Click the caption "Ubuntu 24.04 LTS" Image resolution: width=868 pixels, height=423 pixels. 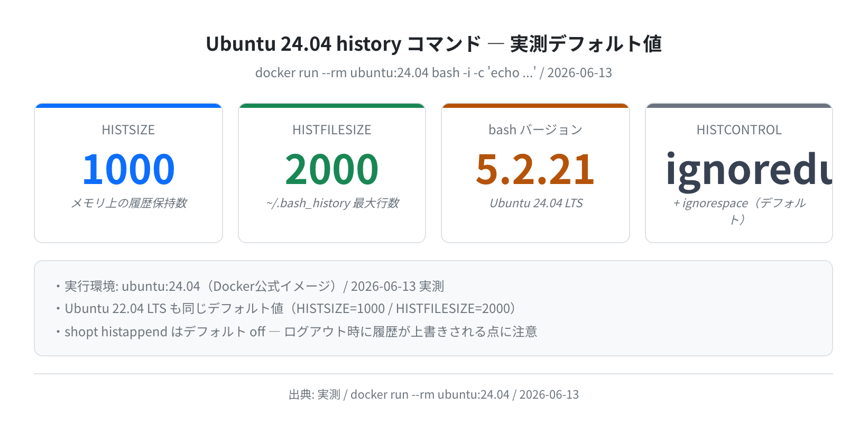coord(535,203)
